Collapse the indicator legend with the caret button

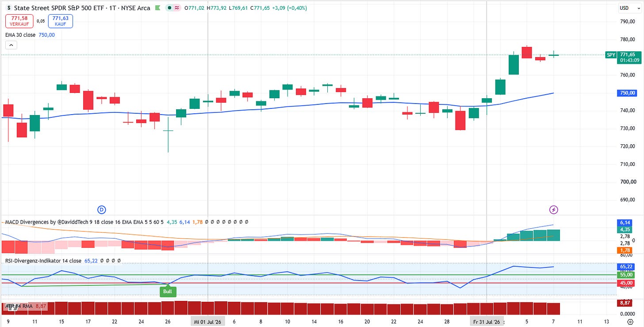coord(11,45)
